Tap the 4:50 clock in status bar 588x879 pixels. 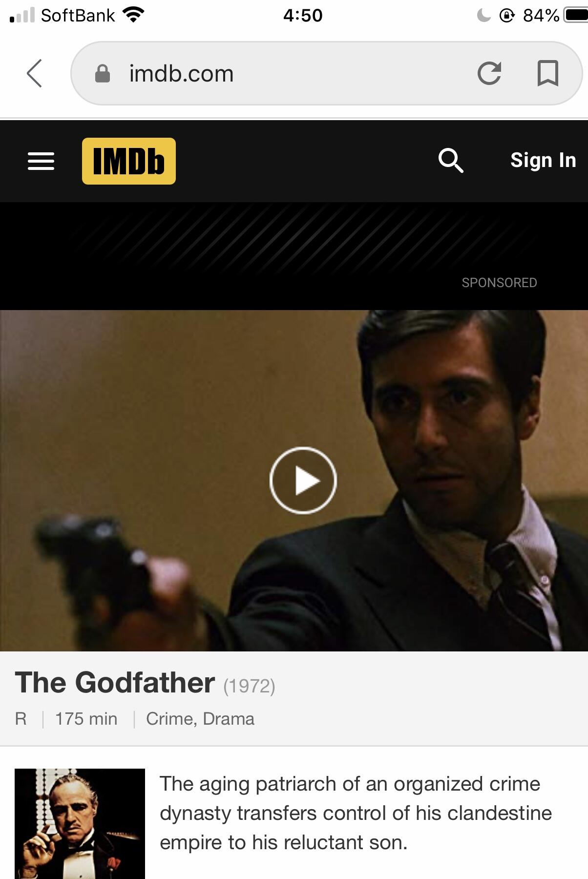tap(303, 15)
